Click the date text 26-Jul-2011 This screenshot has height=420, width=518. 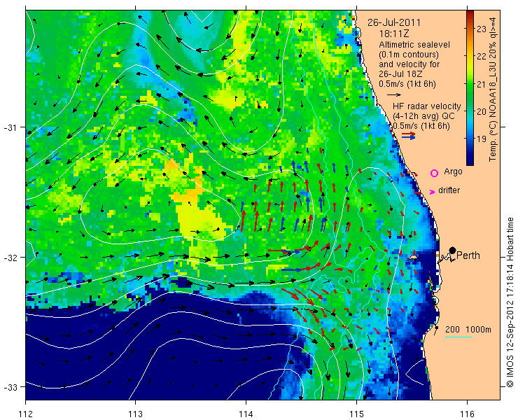tap(394, 23)
